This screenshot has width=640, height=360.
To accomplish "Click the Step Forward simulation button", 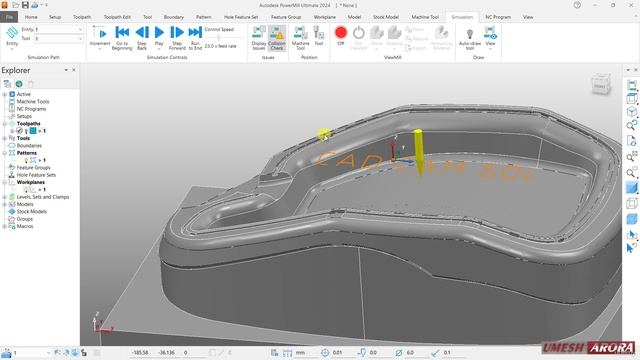I will 177,38.
